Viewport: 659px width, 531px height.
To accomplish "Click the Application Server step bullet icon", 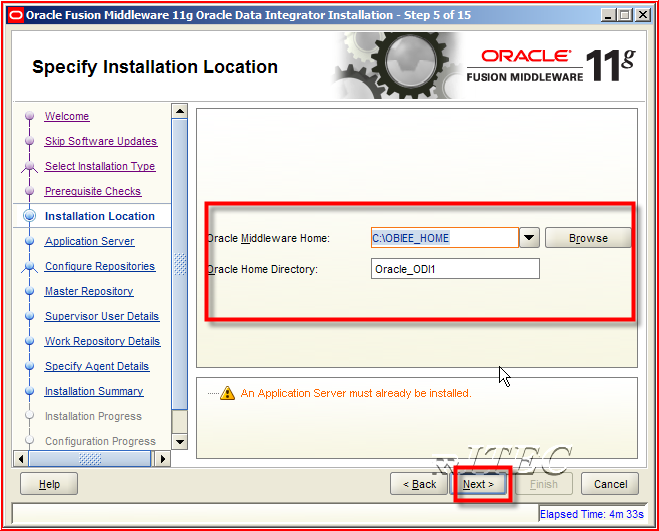I will [x=29, y=241].
